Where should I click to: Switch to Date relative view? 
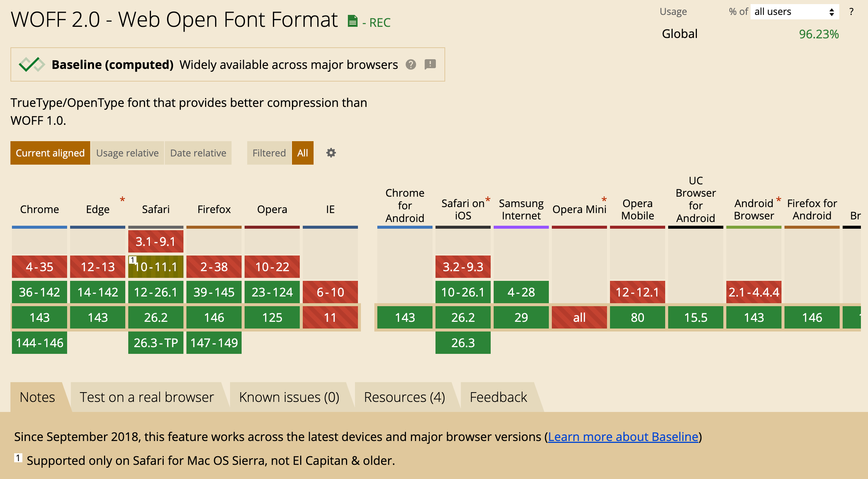pos(198,153)
